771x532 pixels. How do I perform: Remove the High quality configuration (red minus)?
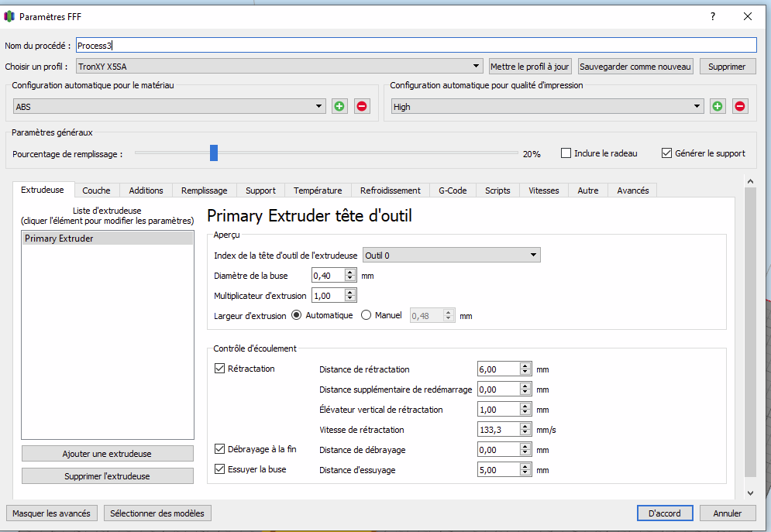pos(740,106)
